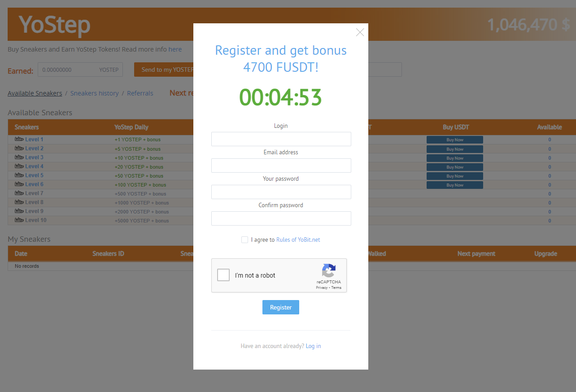Viewport: 576px width, 392px height.
Task: Close the registration popup with X icon
Action: [360, 32]
